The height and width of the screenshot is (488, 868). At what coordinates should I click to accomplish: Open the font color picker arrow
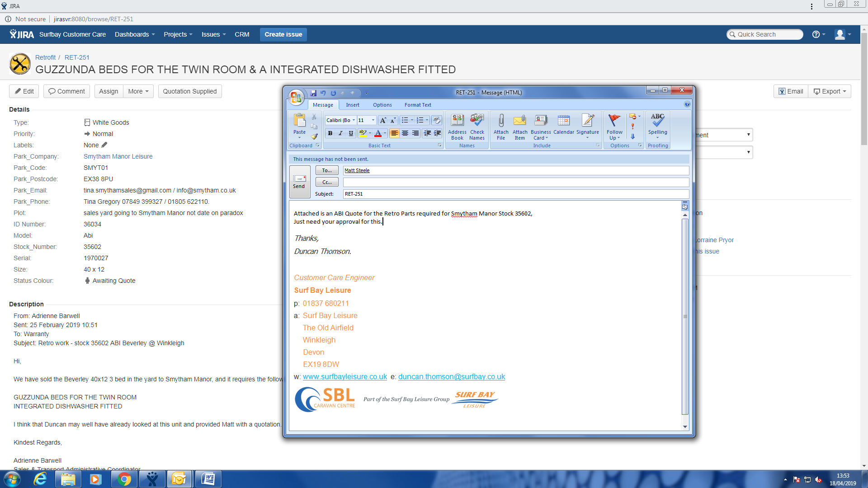(385, 133)
